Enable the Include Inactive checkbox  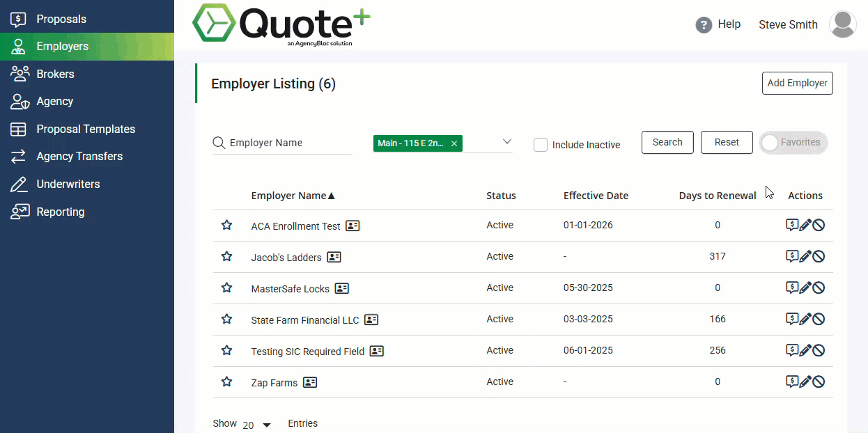pos(540,144)
